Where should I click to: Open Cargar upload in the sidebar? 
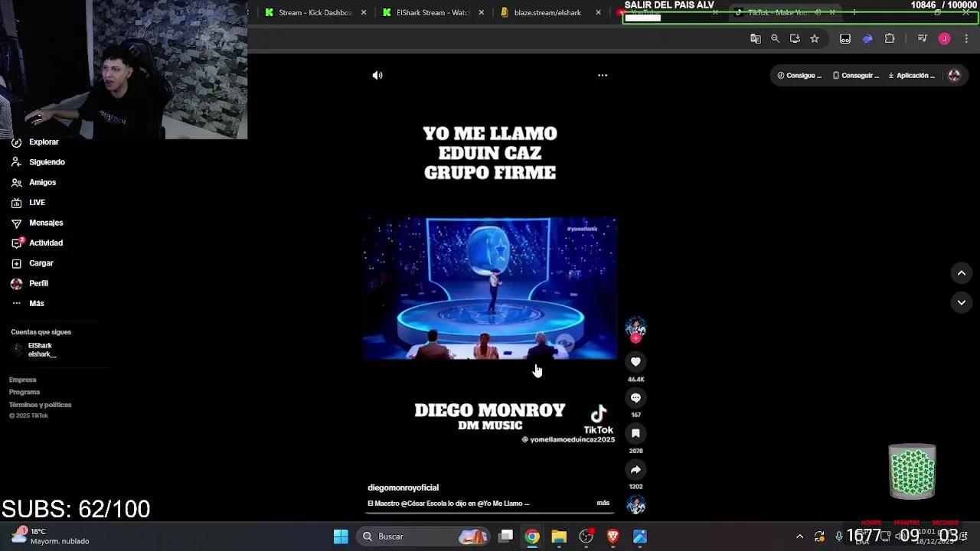pos(32,263)
